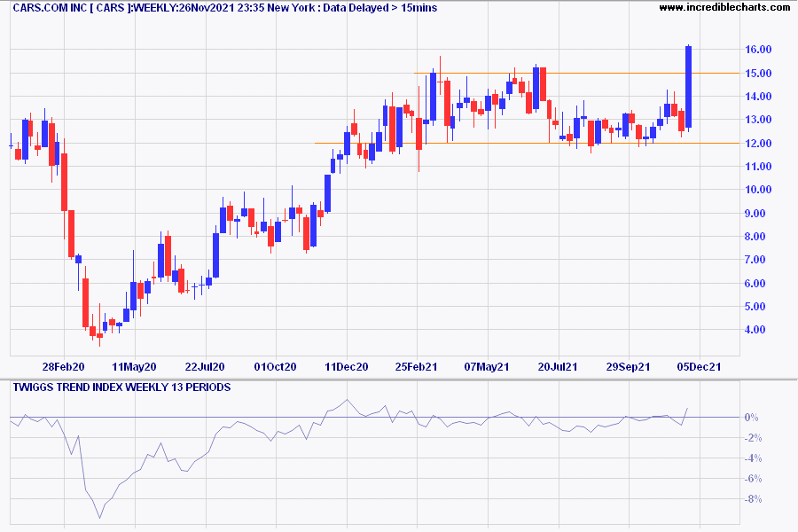Select the 01Oct20 date label
Screen dimensions: 798x532
tap(276, 366)
